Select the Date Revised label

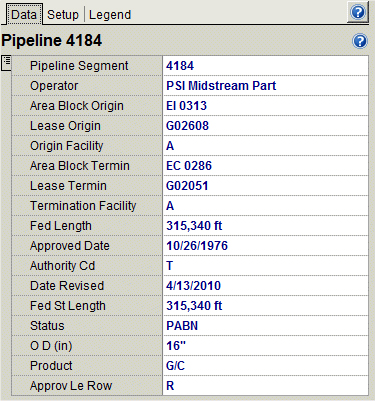[67, 286]
